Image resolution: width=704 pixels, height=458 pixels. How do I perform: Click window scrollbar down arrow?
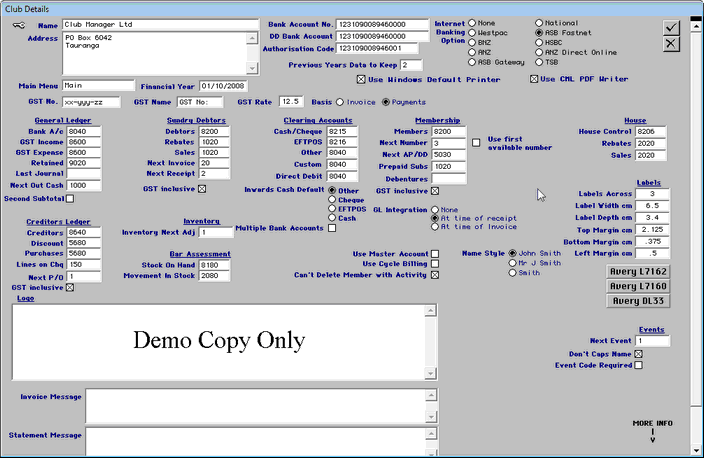point(696,450)
